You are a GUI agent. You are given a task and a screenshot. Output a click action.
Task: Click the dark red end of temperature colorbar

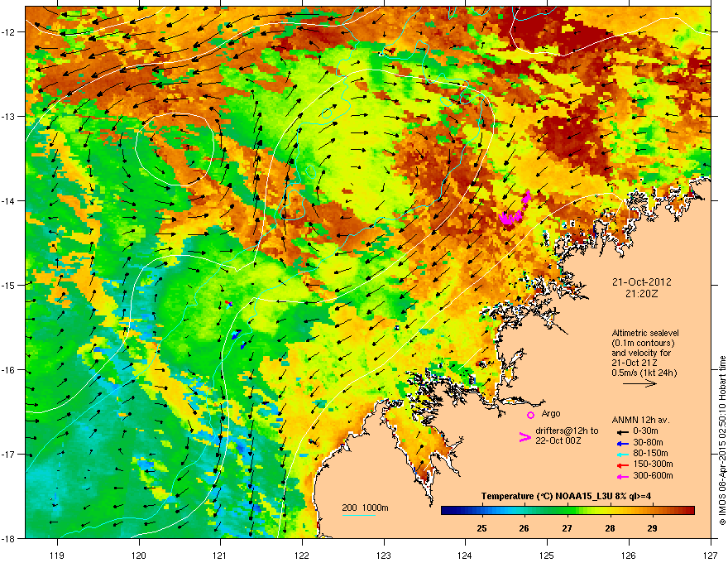[x=691, y=511]
